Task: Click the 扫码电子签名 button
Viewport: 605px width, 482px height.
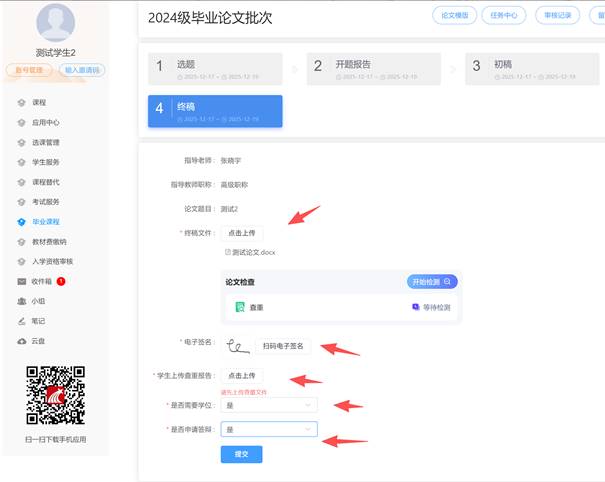Action: (283, 346)
